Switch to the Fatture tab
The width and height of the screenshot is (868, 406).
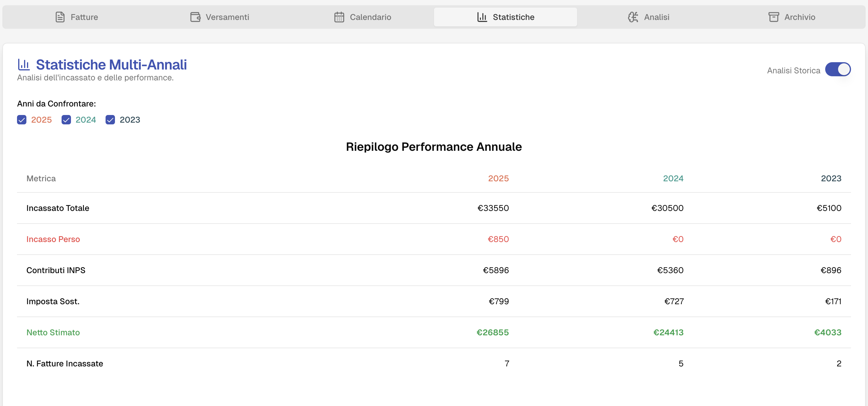pos(84,17)
